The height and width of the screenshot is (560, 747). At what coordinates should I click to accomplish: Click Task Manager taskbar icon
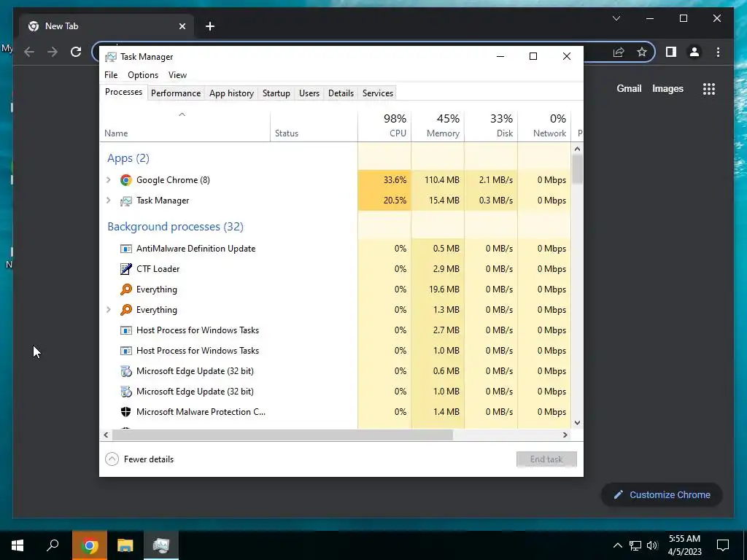pyautogui.click(x=161, y=545)
